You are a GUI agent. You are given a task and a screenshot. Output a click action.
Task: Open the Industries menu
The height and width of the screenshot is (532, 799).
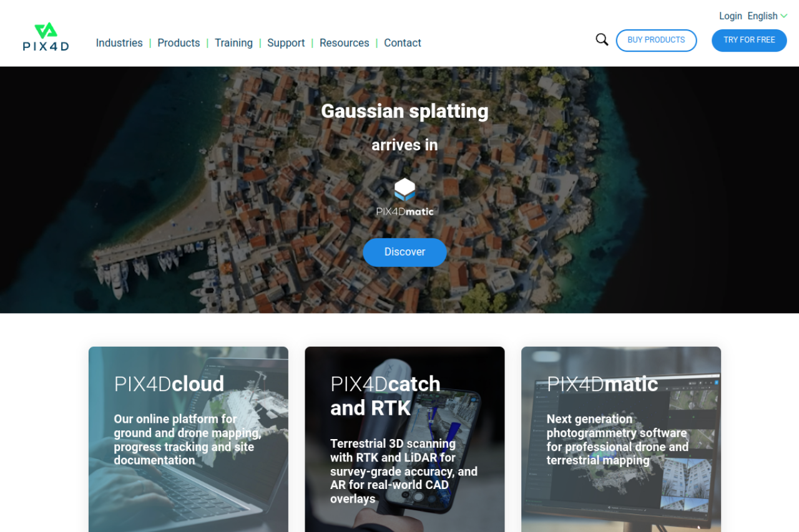119,43
